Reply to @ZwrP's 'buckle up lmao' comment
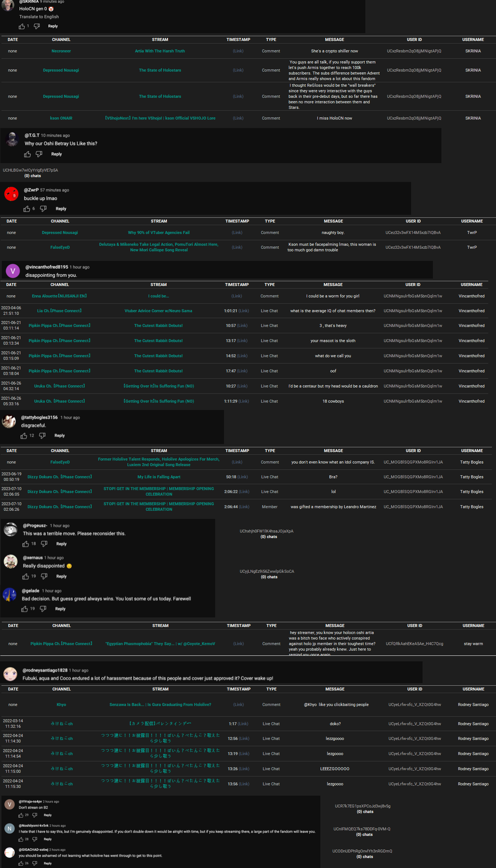The width and height of the screenshot is (496, 868). (61, 209)
